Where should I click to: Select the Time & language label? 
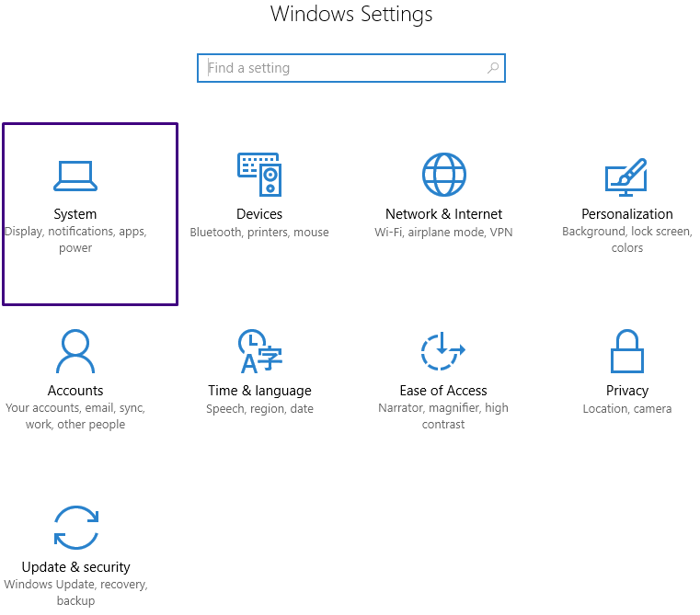pos(259,391)
